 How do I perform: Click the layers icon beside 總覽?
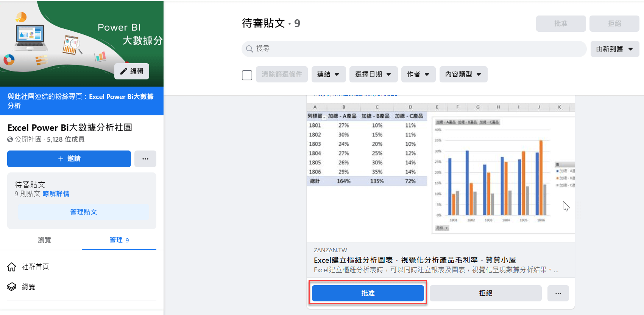pos(12,287)
